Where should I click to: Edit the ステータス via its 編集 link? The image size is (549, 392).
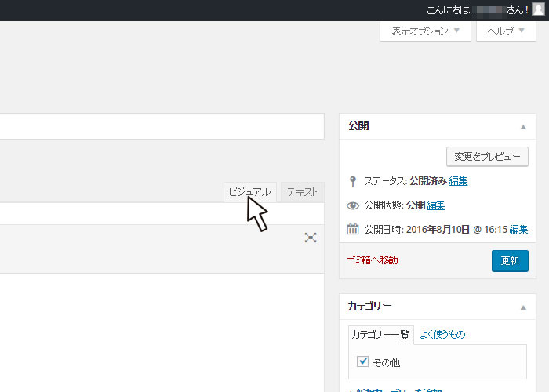[458, 181]
